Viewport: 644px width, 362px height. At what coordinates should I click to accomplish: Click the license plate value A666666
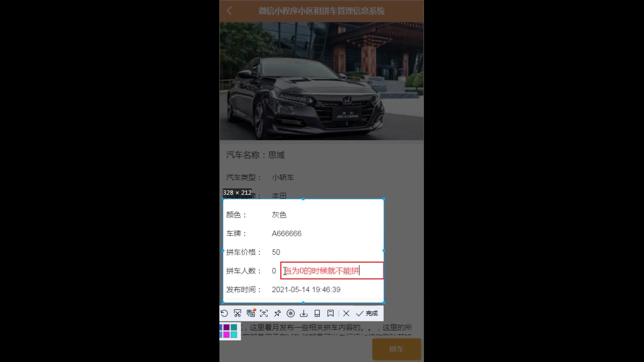click(x=286, y=233)
